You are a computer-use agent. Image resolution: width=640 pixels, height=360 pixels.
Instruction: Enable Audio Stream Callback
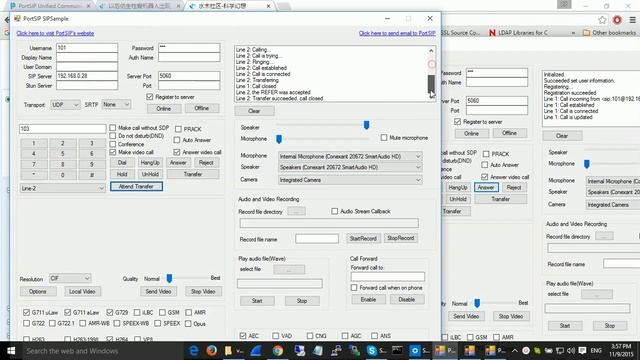coord(335,211)
